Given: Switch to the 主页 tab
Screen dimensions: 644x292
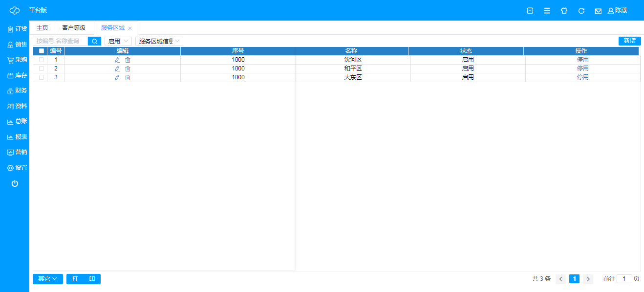Looking at the screenshot, I should (x=43, y=28).
